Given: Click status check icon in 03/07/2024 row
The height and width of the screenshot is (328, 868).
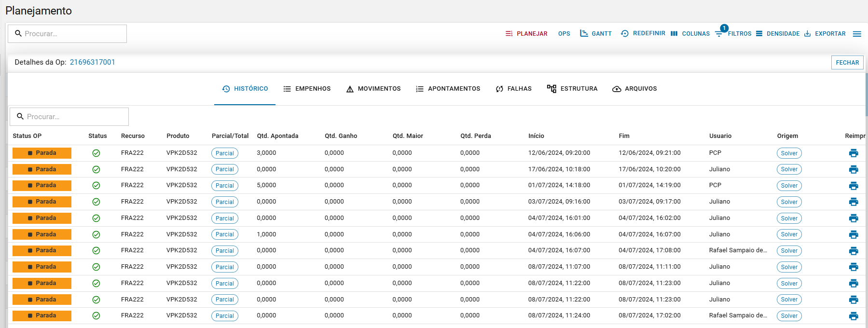Looking at the screenshot, I should click(96, 202).
